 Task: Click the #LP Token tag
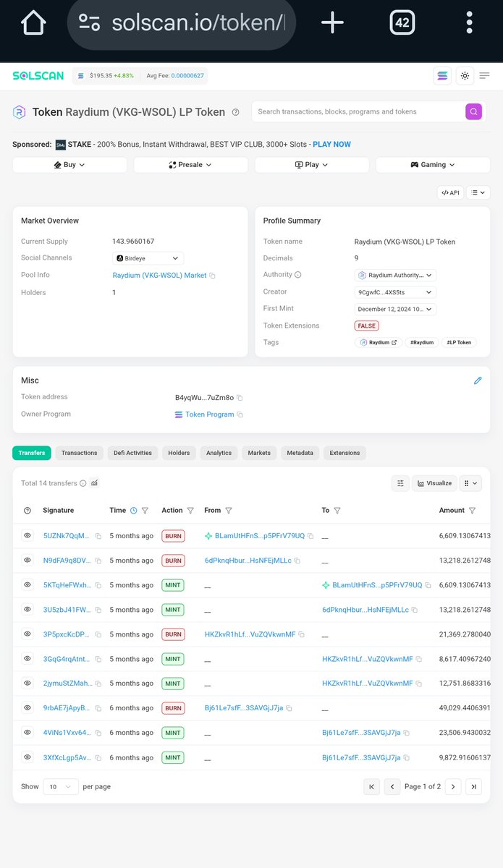[459, 342]
